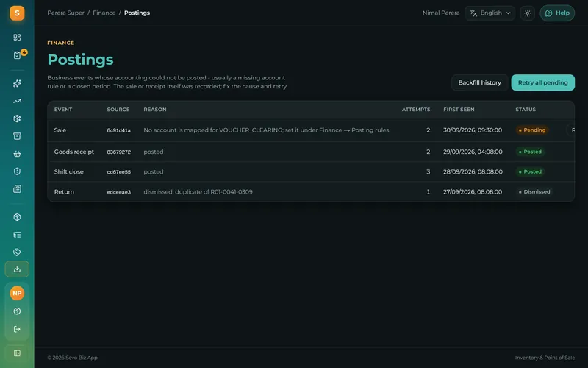Click date 27/09/2026, 08:08:00

pyautogui.click(x=473, y=192)
